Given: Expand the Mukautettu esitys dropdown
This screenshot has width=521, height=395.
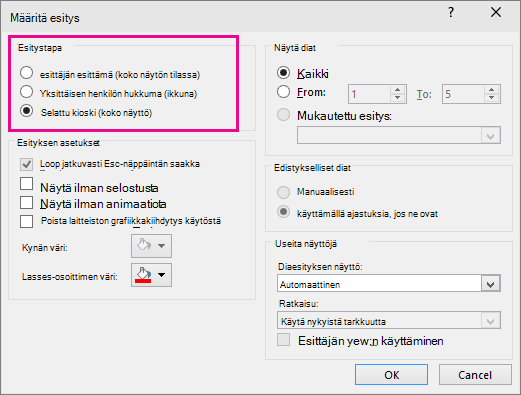Looking at the screenshot, I should click(x=490, y=135).
